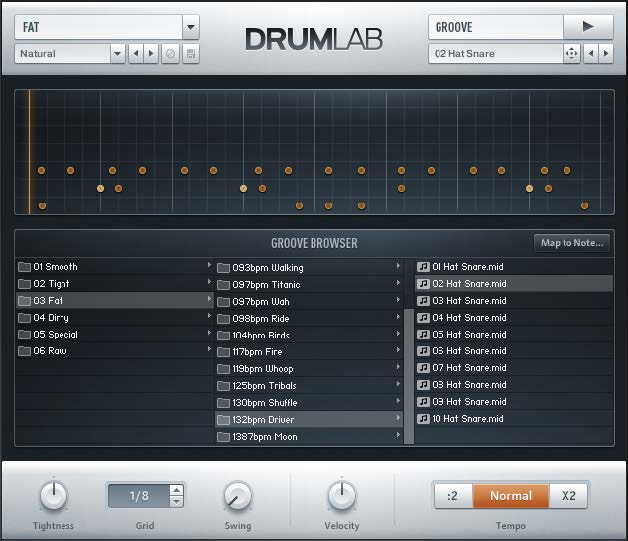Open the 125bpm Tribals folder
The image size is (628, 541).
pos(309,386)
